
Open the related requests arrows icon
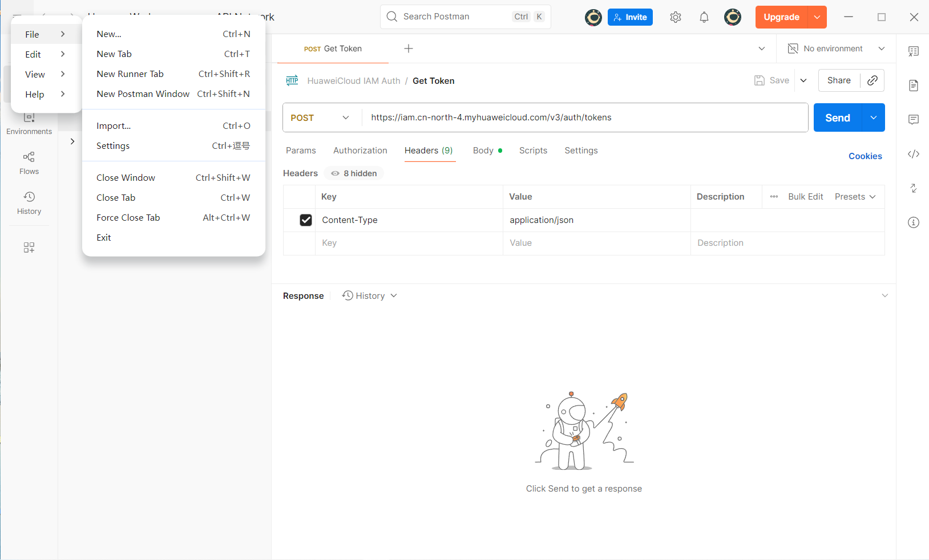coord(914,188)
